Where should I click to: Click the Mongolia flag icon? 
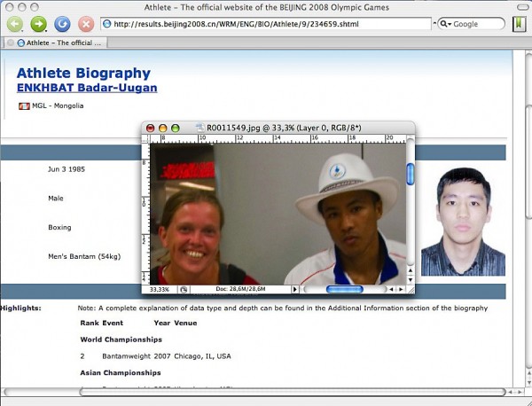pos(24,106)
